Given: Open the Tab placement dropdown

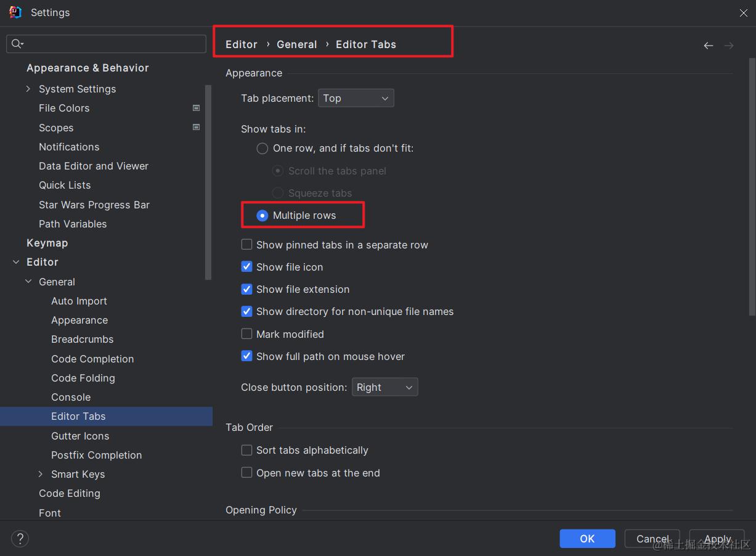Looking at the screenshot, I should 356,99.
